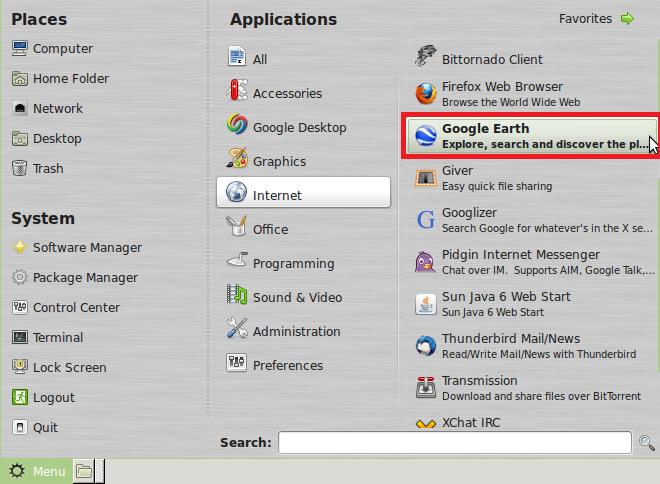This screenshot has height=484, width=660.
Task: Select the Google Desktop category
Action: (303, 124)
